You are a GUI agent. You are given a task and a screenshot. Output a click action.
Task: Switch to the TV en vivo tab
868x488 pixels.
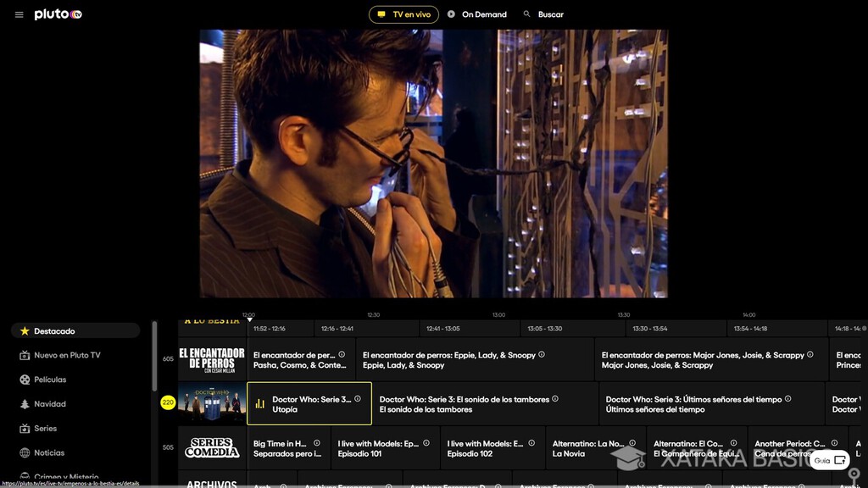pyautogui.click(x=403, y=14)
